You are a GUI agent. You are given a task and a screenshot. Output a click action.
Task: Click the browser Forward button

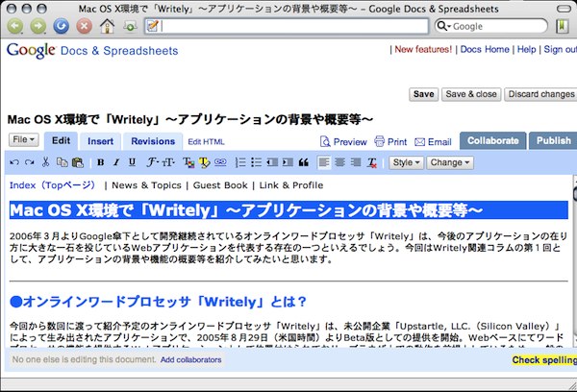click(38, 26)
